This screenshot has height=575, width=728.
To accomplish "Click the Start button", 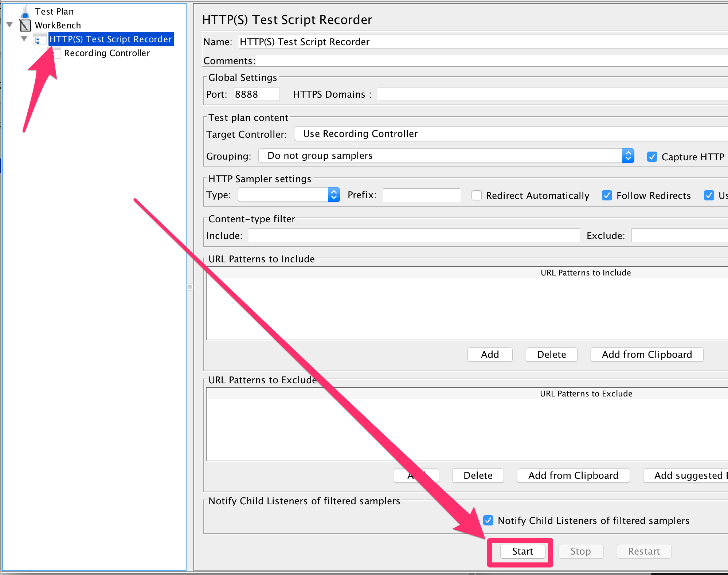I will [522, 551].
